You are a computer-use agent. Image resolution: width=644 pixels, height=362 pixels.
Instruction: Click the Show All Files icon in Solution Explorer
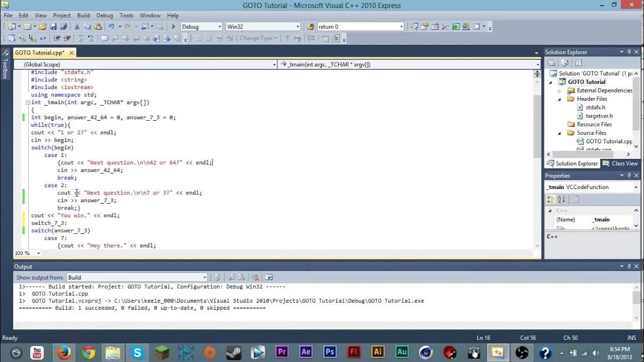point(565,63)
